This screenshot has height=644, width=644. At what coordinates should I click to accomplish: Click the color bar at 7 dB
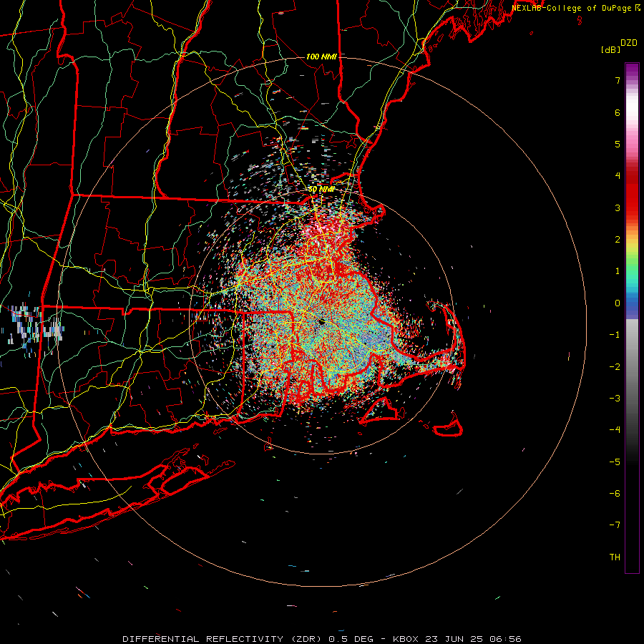click(632, 80)
